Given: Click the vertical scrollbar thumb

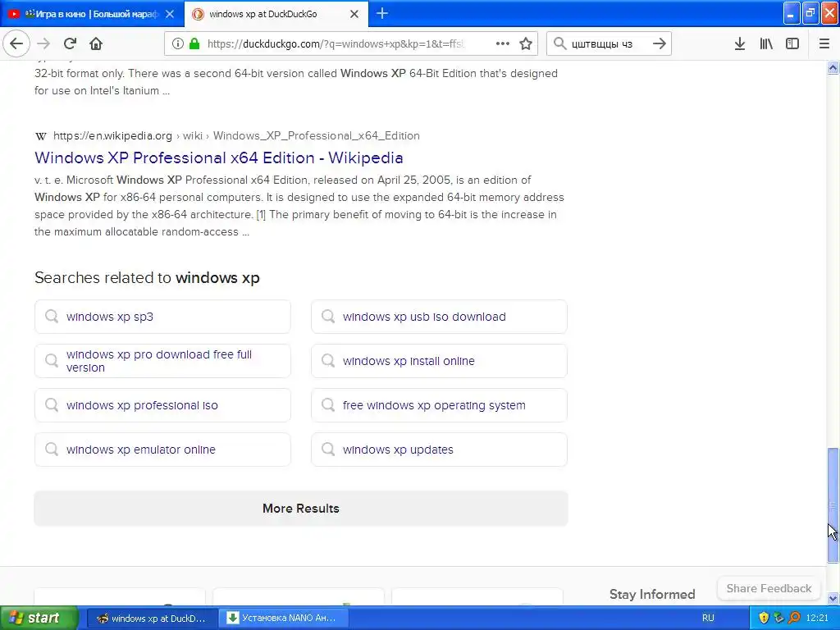Looking at the screenshot, I should point(833,505).
